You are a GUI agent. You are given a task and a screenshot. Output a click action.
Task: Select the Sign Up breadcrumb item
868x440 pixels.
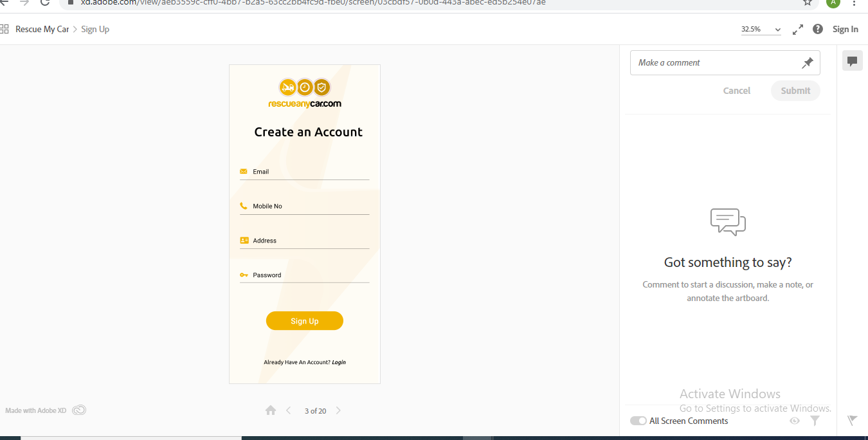click(95, 29)
